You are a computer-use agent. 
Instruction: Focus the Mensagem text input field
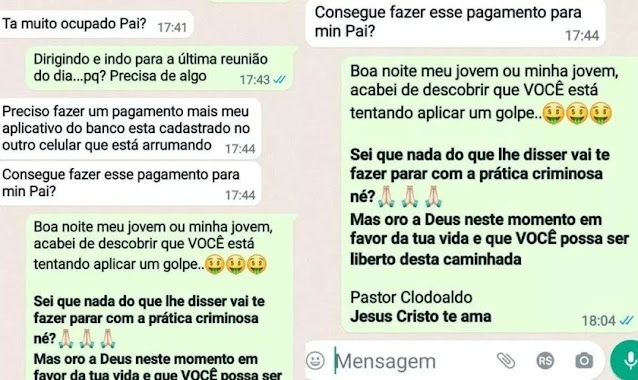tap(411, 361)
